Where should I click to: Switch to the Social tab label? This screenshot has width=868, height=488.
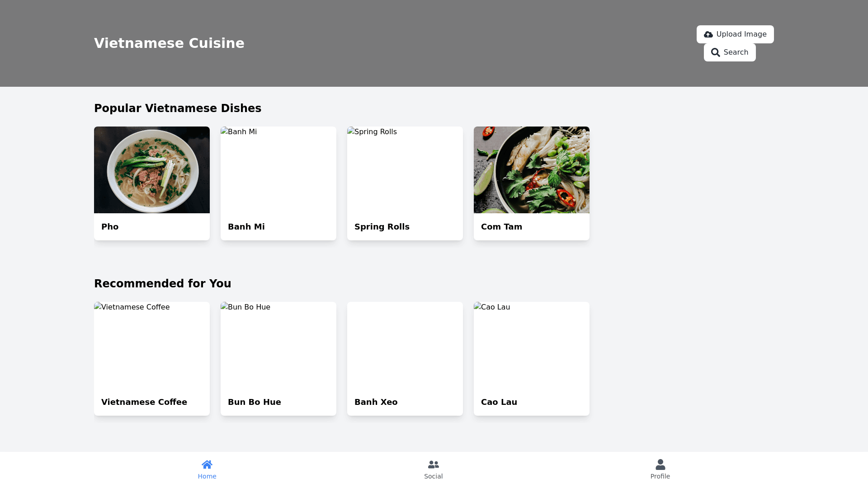pos(434,476)
